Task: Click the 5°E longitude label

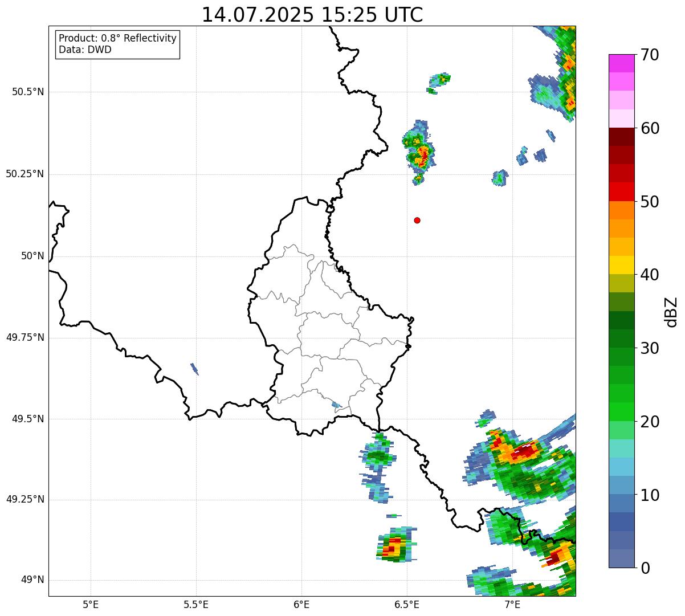Action: click(91, 604)
